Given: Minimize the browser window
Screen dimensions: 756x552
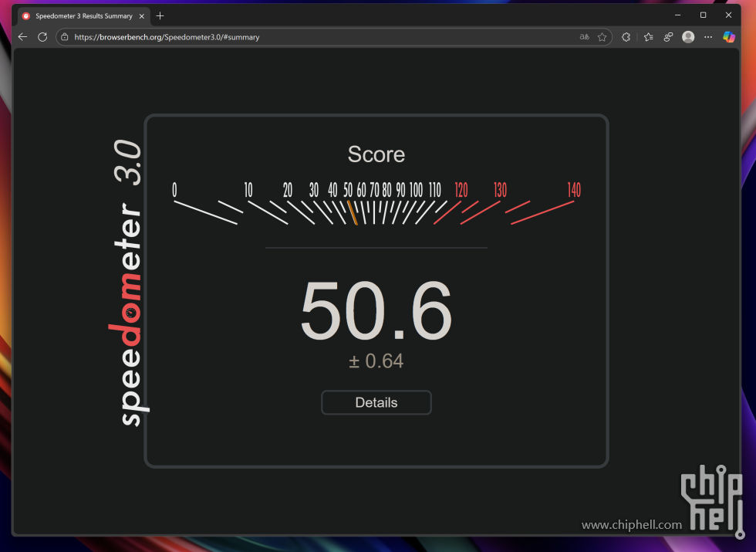Looking at the screenshot, I should [x=677, y=15].
